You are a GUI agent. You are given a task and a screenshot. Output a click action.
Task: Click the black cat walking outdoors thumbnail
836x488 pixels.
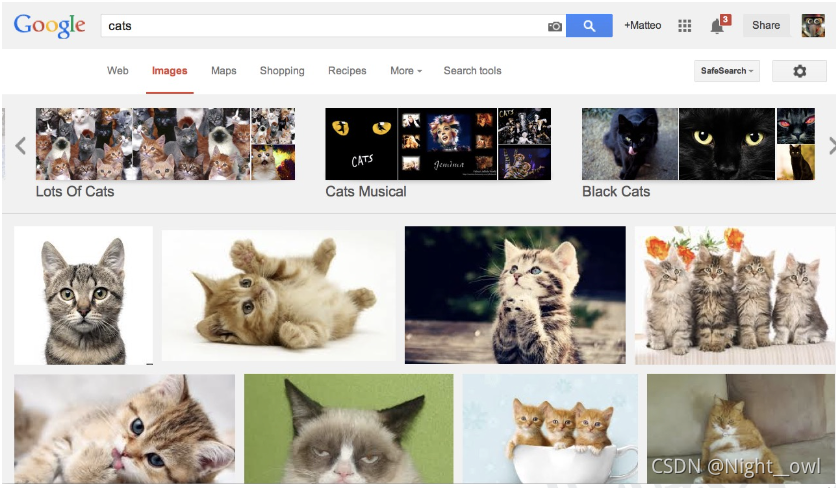click(630, 144)
